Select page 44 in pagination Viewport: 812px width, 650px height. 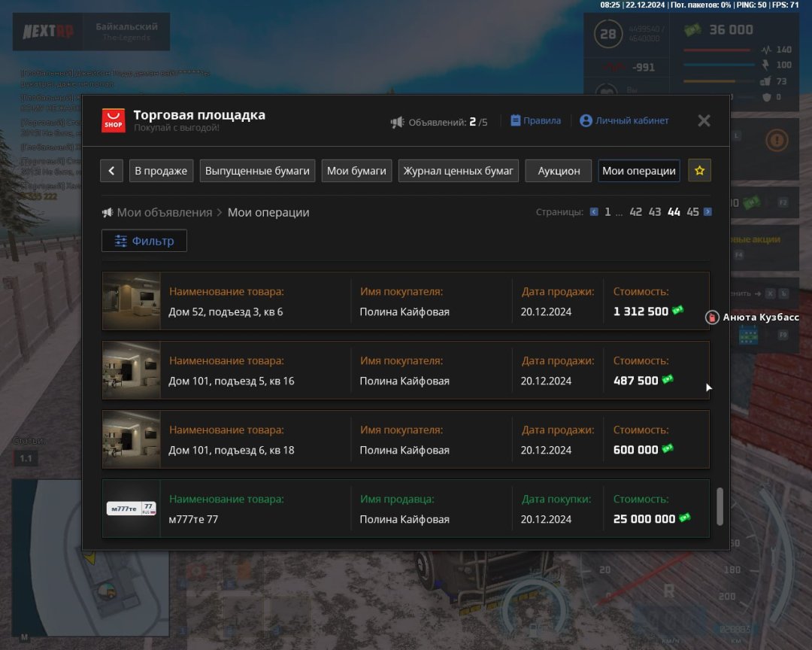tap(674, 212)
